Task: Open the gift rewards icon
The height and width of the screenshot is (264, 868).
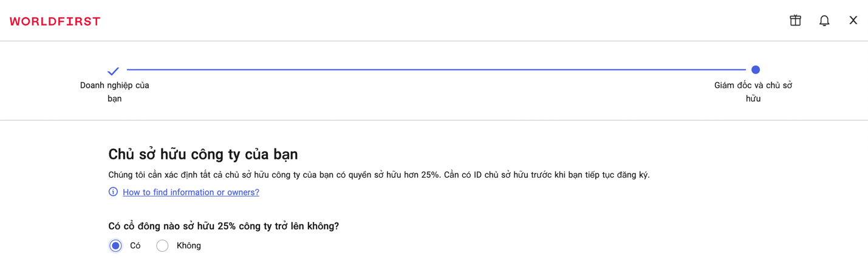Action: point(795,21)
